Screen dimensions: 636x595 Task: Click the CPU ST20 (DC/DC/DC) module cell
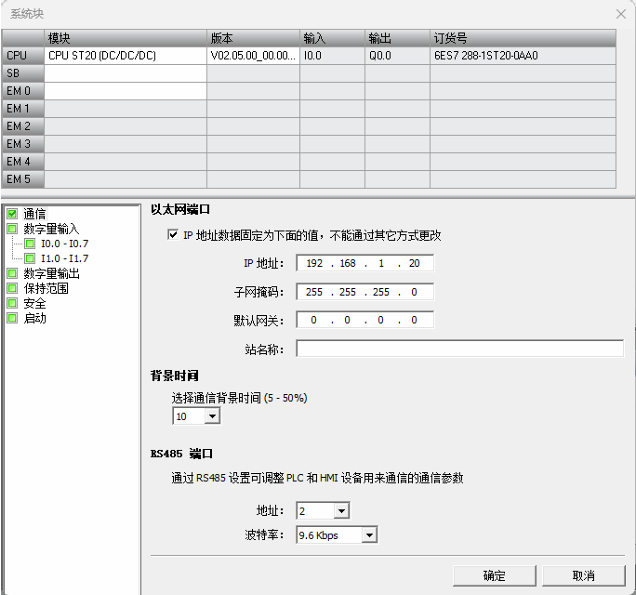click(125, 56)
